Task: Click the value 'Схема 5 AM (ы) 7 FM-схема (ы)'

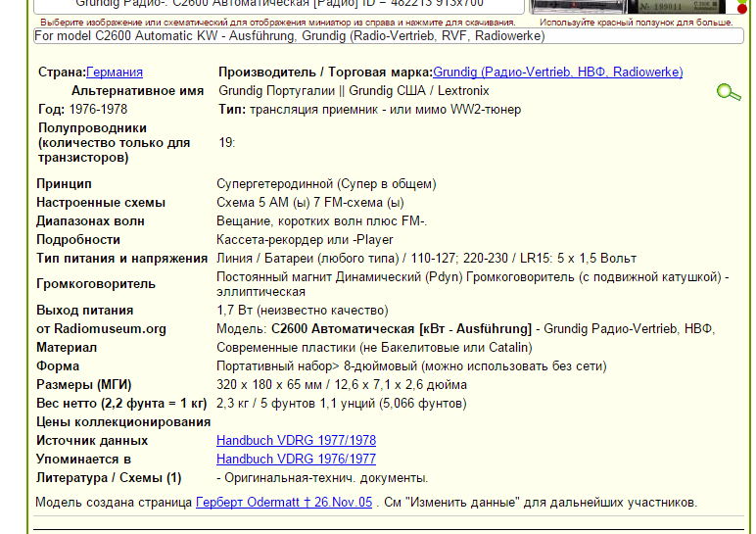Action: [x=310, y=203]
